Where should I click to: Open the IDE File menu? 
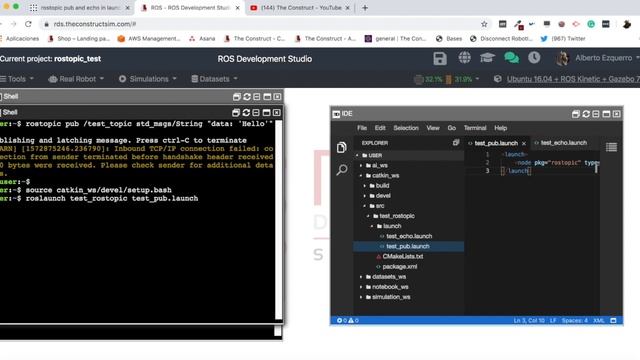click(x=362, y=128)
